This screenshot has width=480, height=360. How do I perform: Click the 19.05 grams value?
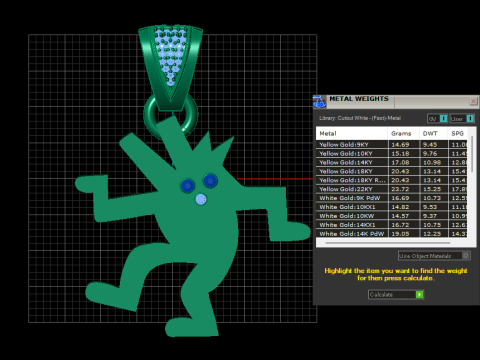point(400,234)
